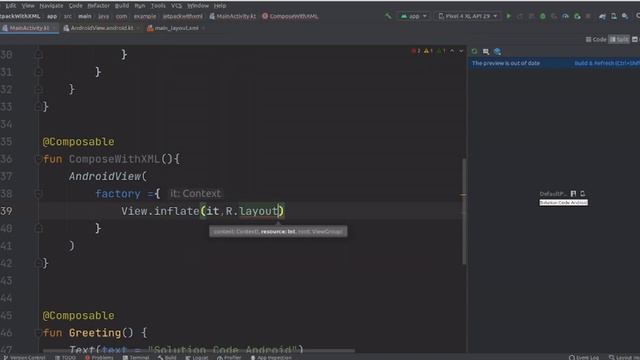Open the Pixel 4 XL API 29 device dropdown
Viewport: 640px width, 360px height.
(468, 16)
